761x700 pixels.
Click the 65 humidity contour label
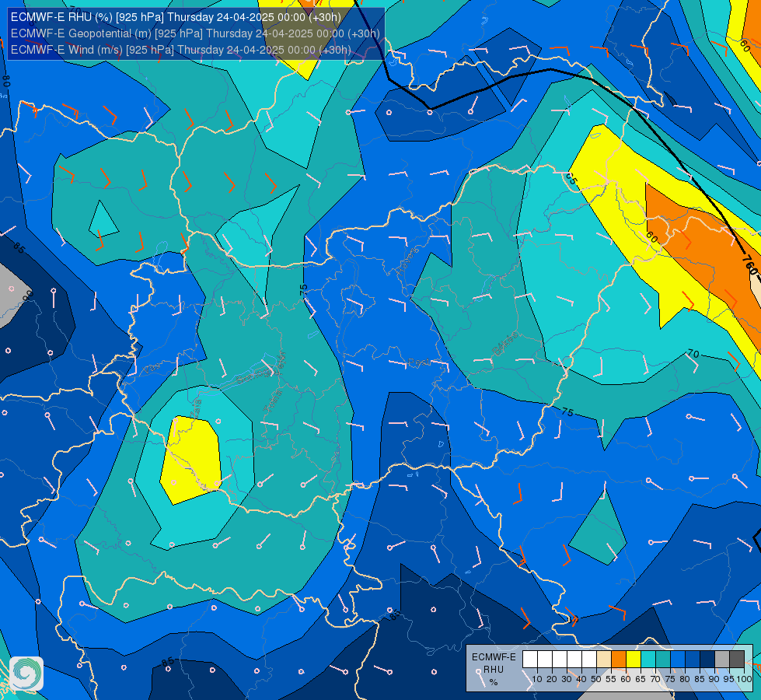pyautogui.click(x=571, y=178)
